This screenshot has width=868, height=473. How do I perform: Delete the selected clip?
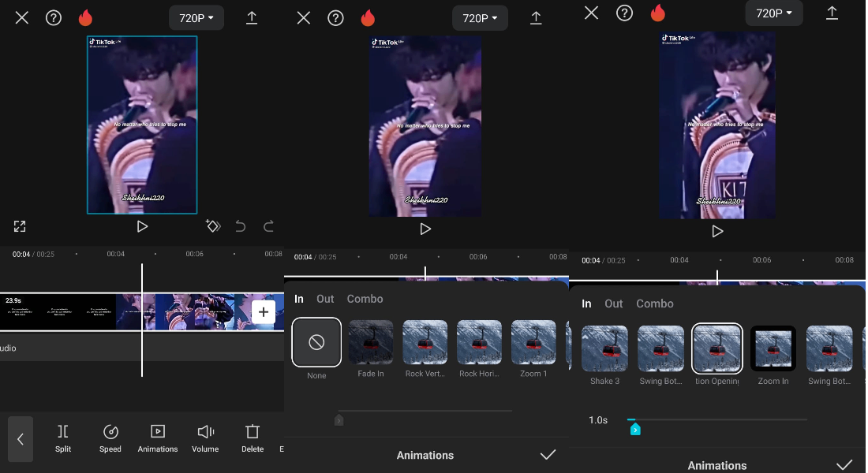tap(253, 438)
